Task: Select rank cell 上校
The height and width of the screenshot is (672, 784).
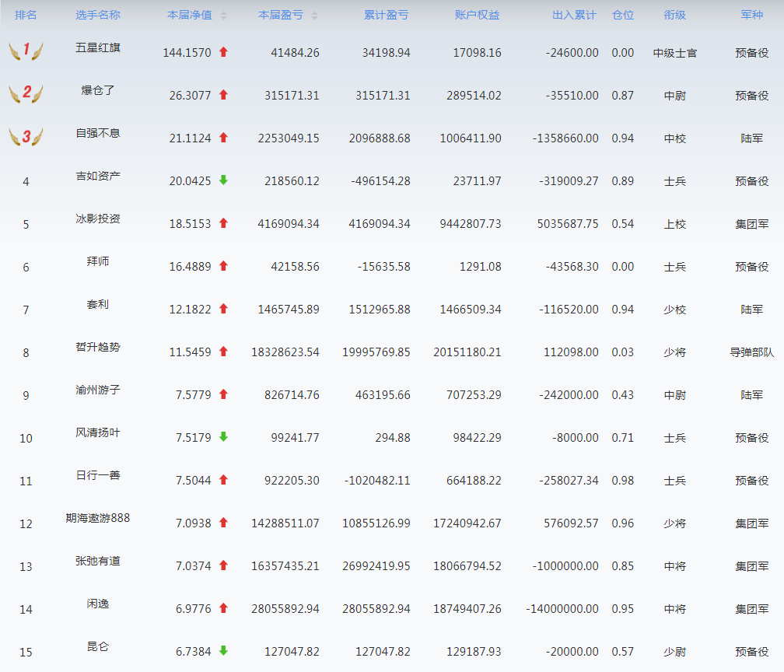Action: pyautogui.click(x=674, y=224)
